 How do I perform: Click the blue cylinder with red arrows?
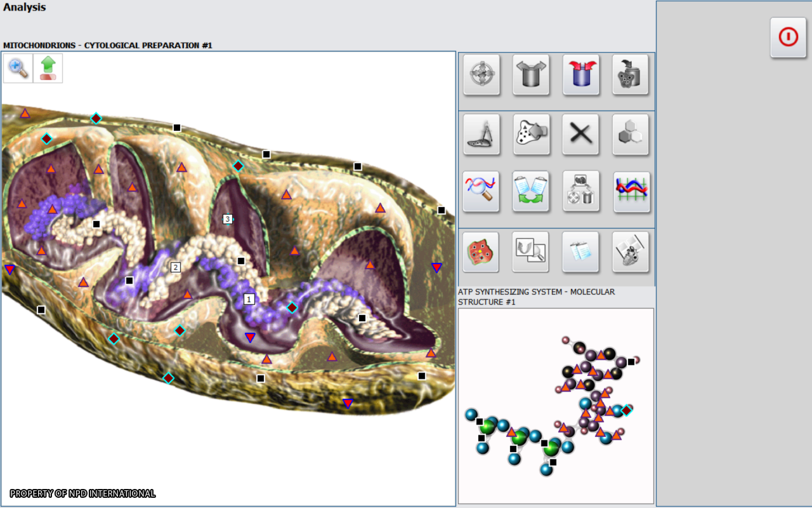[580, 75]
